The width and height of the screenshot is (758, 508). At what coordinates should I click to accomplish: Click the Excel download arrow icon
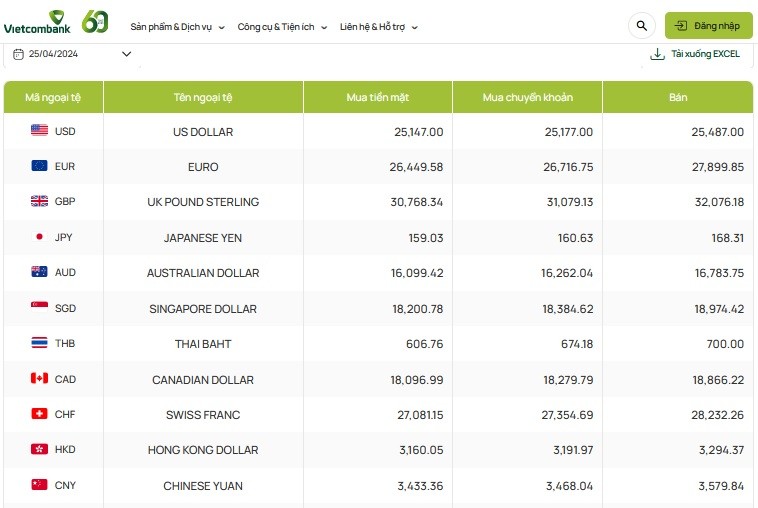click(x=657, y=54)
